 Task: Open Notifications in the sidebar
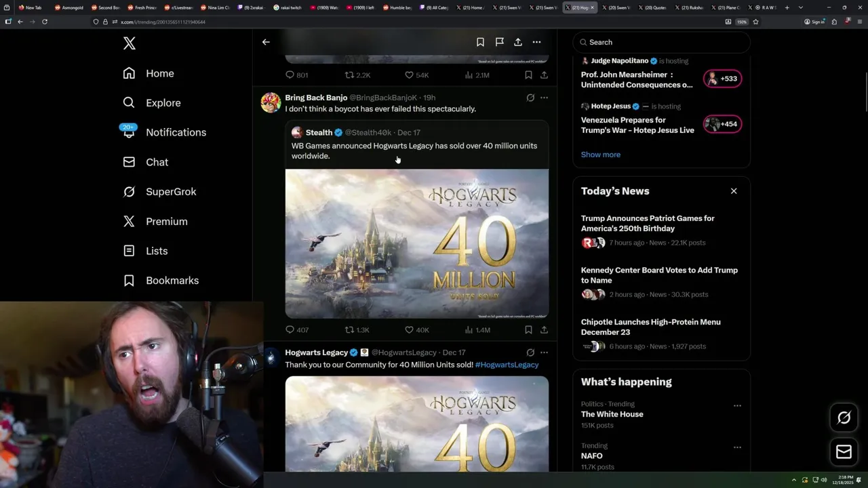(x=164, y=132)
